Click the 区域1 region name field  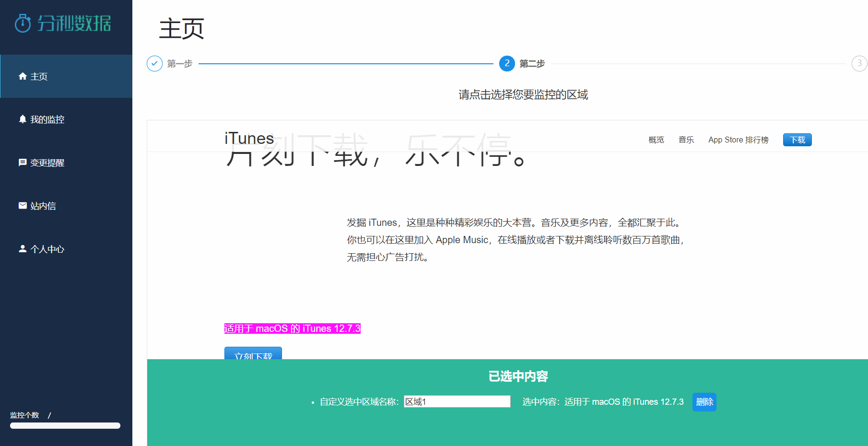point(457,401)
